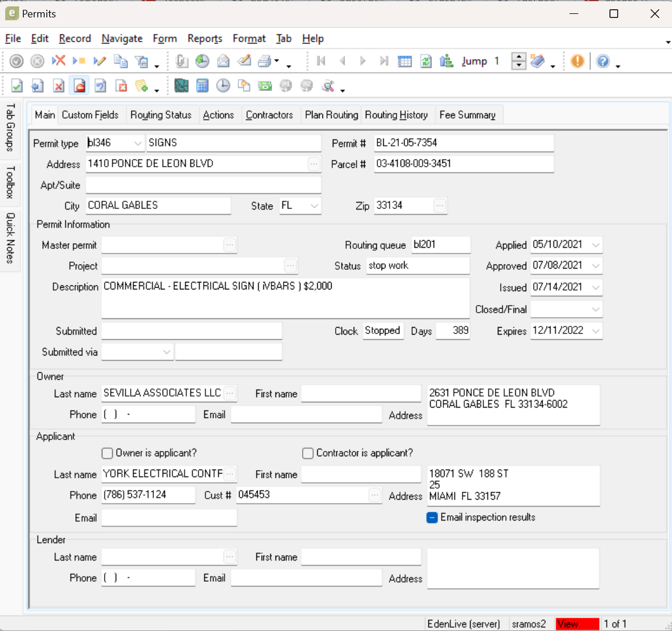Open the Expires date dropdown
Viewport: 672px width, 631px height.
click(x=596, y=331)
